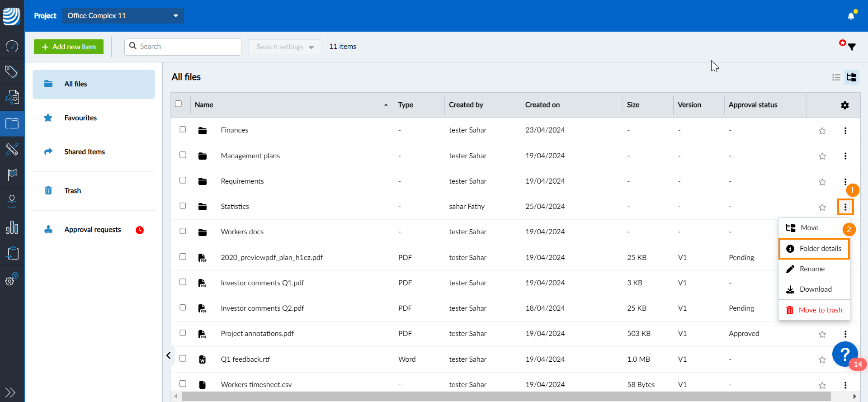Switch to list view layout icon
Screen dimensions: 868x402
[836, 77]
